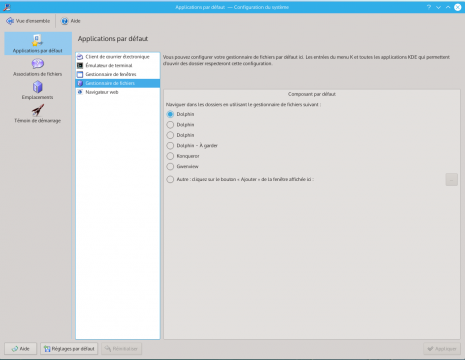Select Émulateur de terminal entry
The width and height of the screenshot is (465, 360).
(x=118, y=65)
